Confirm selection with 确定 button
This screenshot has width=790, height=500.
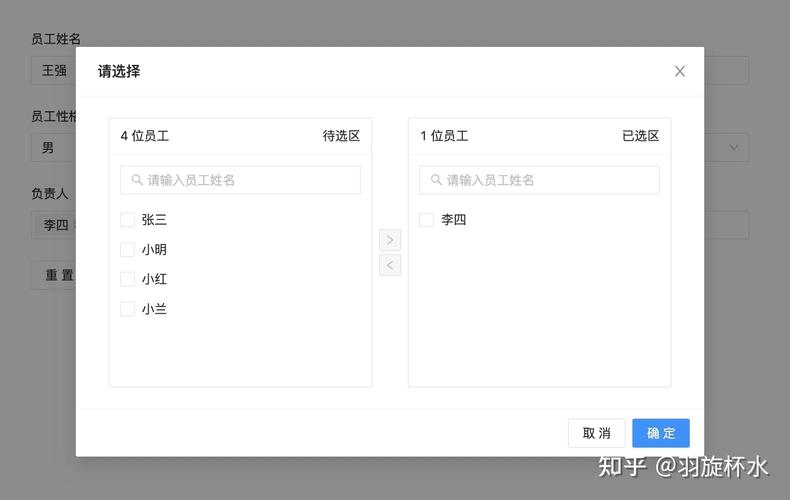[661, 433]
